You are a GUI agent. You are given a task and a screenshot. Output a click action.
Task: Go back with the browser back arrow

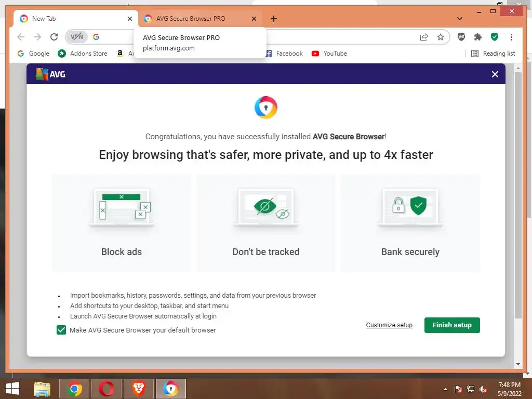click(21, 37)
